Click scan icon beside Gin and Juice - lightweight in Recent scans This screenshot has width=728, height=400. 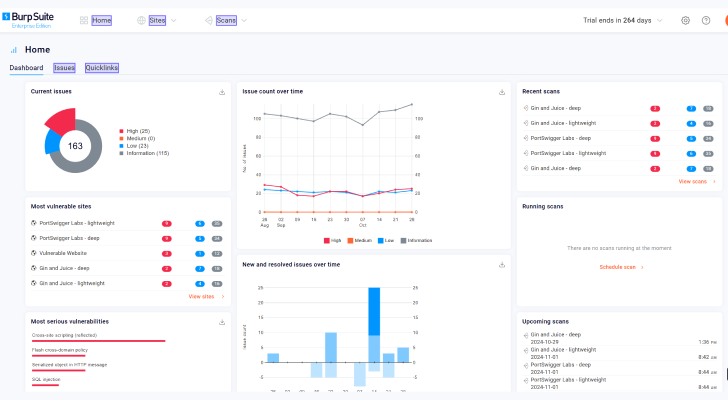tap(526, 123)
